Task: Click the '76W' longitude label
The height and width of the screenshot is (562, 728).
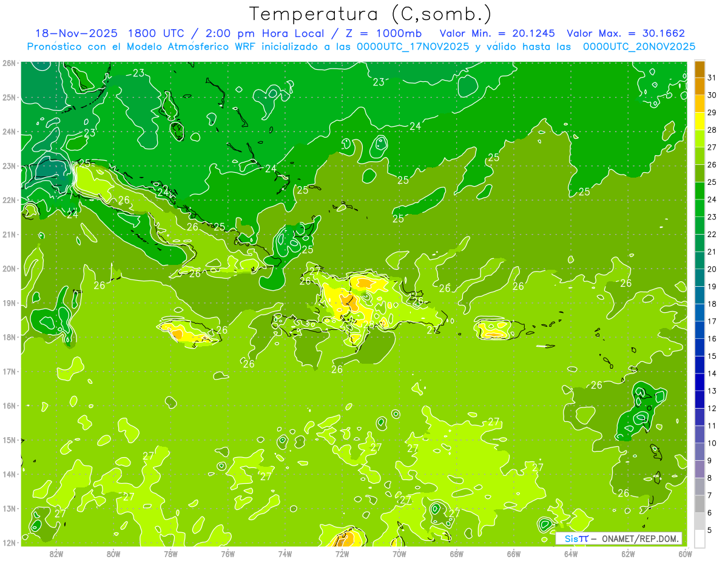Action: 228,554
